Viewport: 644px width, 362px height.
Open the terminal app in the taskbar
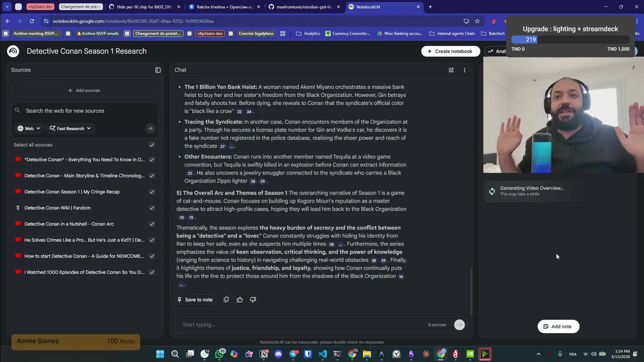(337, 354)
